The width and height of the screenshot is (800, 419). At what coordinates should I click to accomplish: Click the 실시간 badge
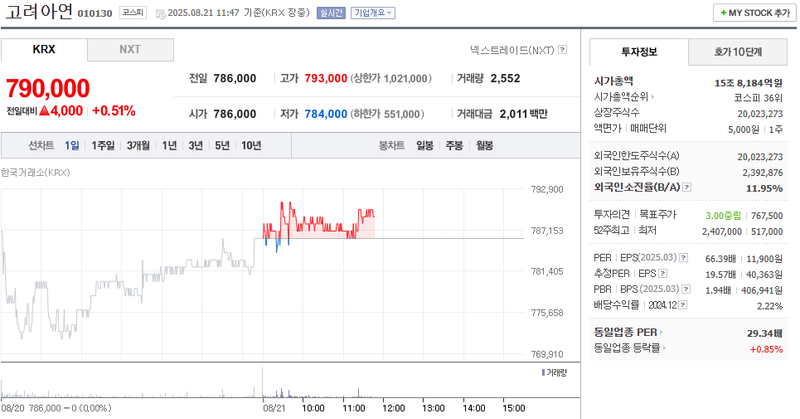[x=331, y=13]
